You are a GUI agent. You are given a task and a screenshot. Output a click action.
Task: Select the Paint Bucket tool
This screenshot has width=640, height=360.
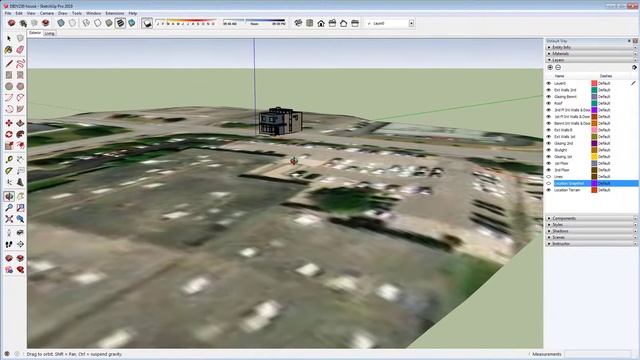click(x=9, y=49)
